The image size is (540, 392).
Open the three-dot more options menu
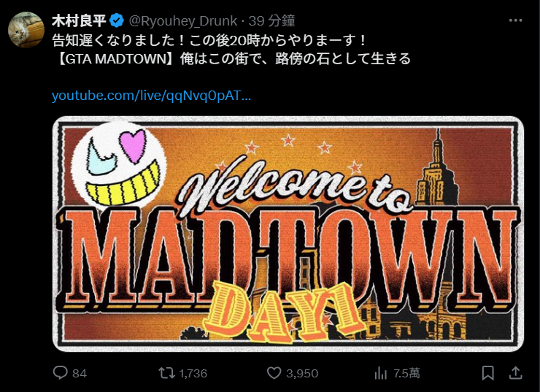pos(515,20)
